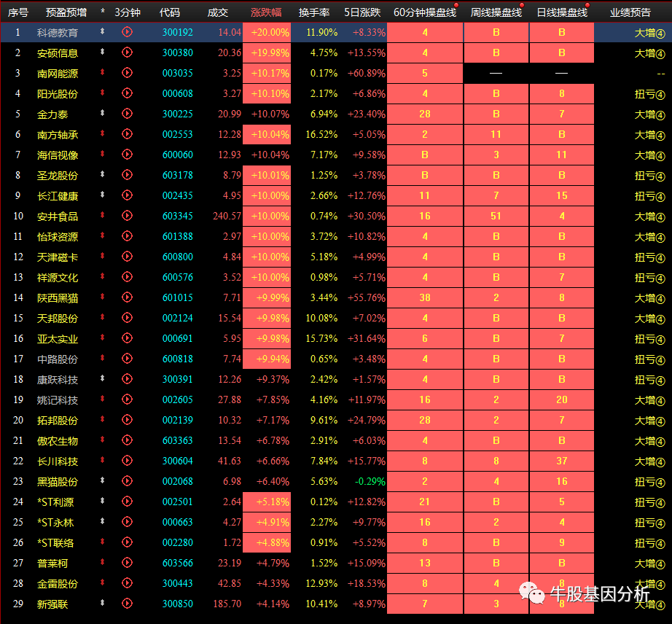
Task: Click the play icon in 阳光股份 row
Action: 127,93
